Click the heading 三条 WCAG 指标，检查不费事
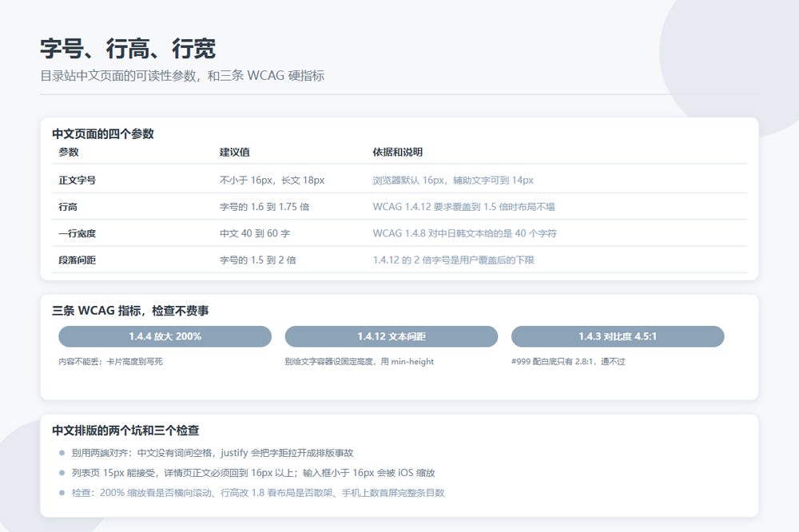The image size is (799, 532). (130, 310)
